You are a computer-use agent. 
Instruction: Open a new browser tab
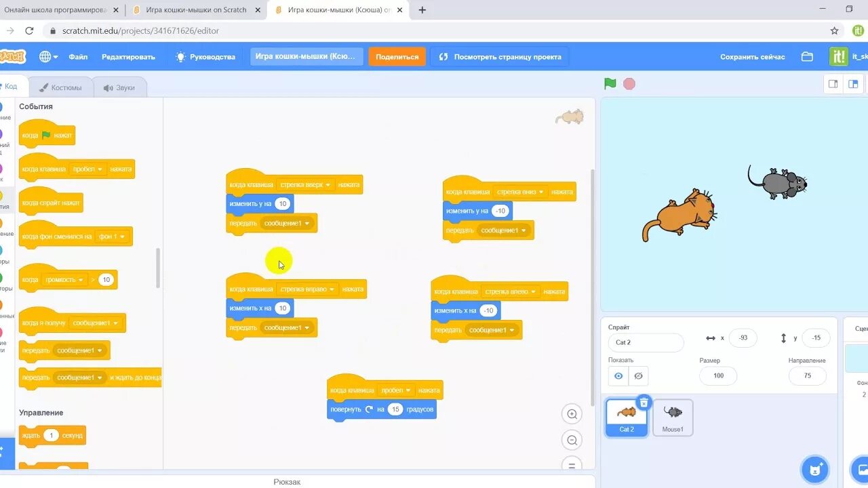click(422, 10)
